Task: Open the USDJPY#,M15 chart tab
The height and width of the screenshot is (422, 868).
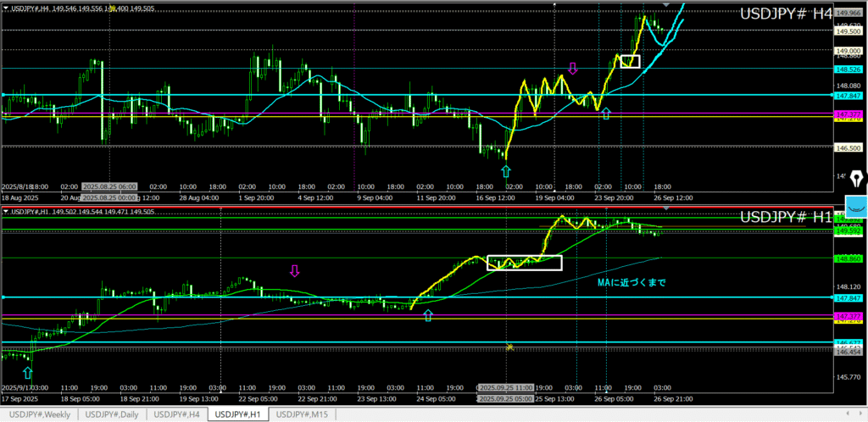Action: [x=303, y=414]
